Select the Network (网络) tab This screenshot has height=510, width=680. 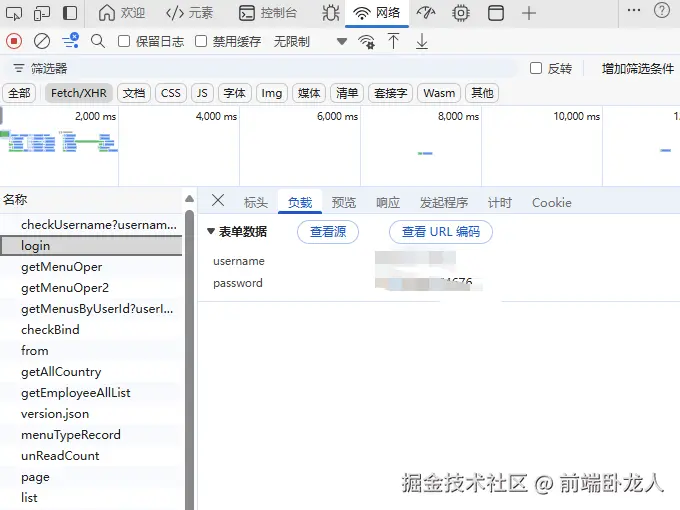click(x=376, y=13)
